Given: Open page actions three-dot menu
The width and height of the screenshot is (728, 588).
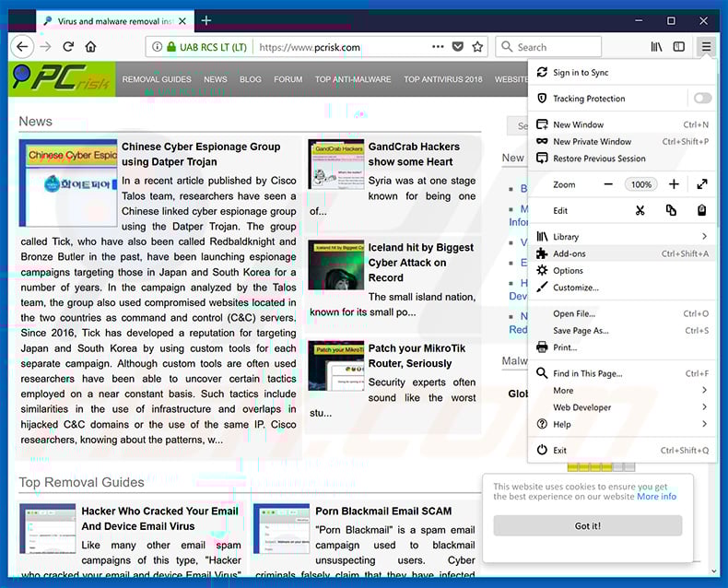Looking at the screenshot, I should 438,46.
